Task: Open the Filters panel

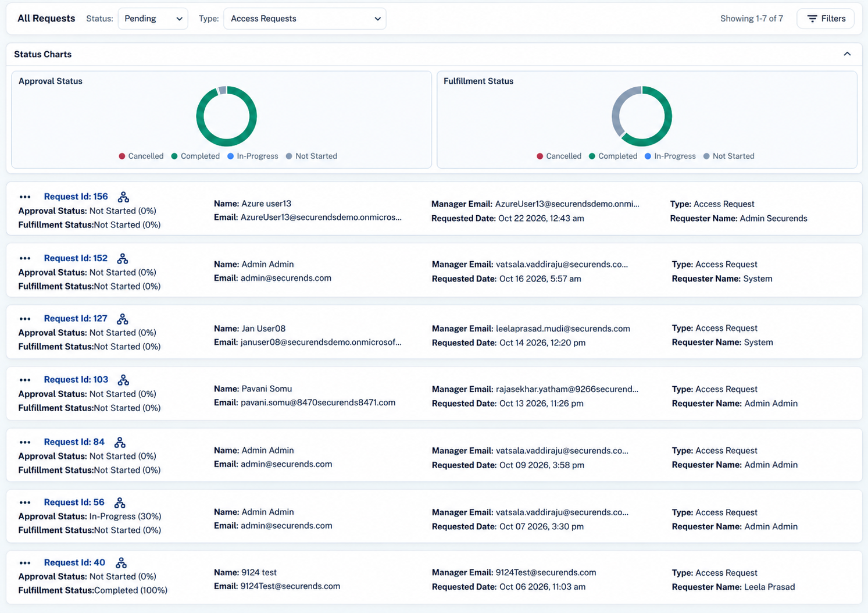Action: [x=826, y=19]
